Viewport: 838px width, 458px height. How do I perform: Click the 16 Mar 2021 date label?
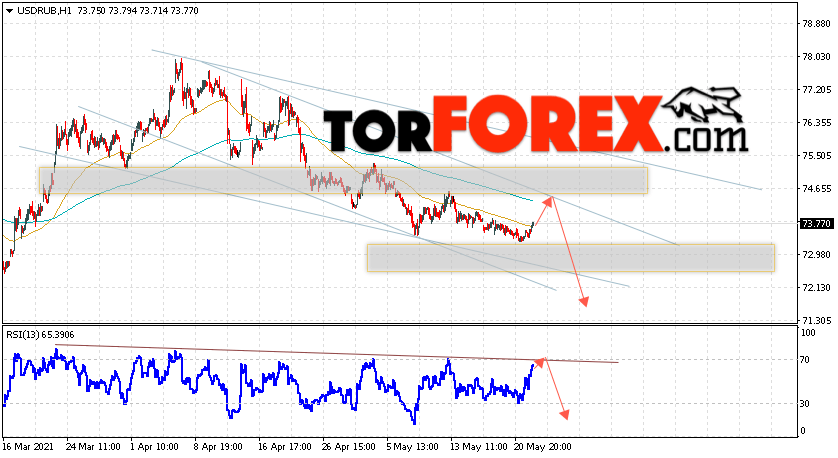27,446
